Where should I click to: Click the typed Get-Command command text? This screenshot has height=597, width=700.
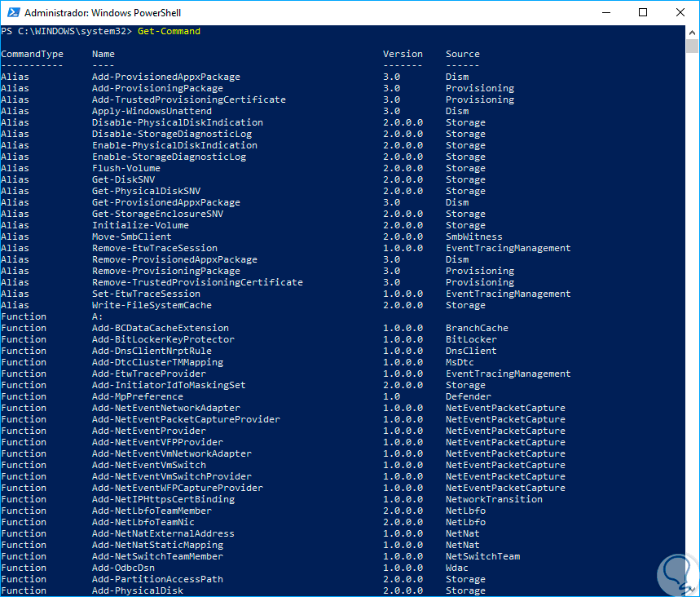click(169, 31)
